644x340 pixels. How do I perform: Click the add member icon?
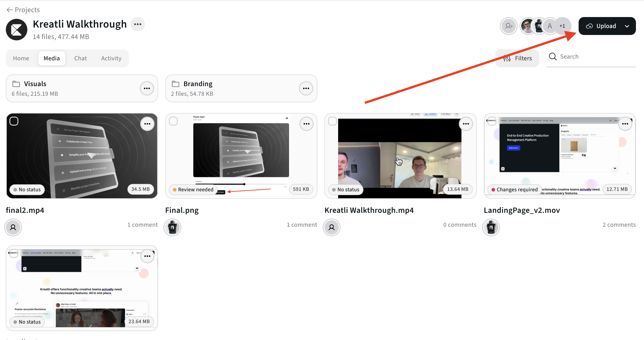point(509,26)
